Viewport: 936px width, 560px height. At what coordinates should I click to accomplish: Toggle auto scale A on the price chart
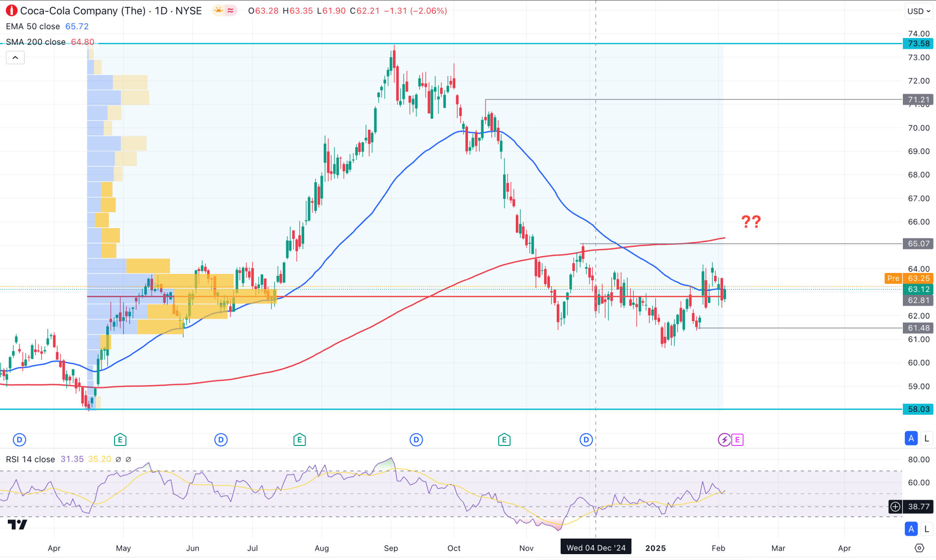pyautogui.click(x=911, y=438)
